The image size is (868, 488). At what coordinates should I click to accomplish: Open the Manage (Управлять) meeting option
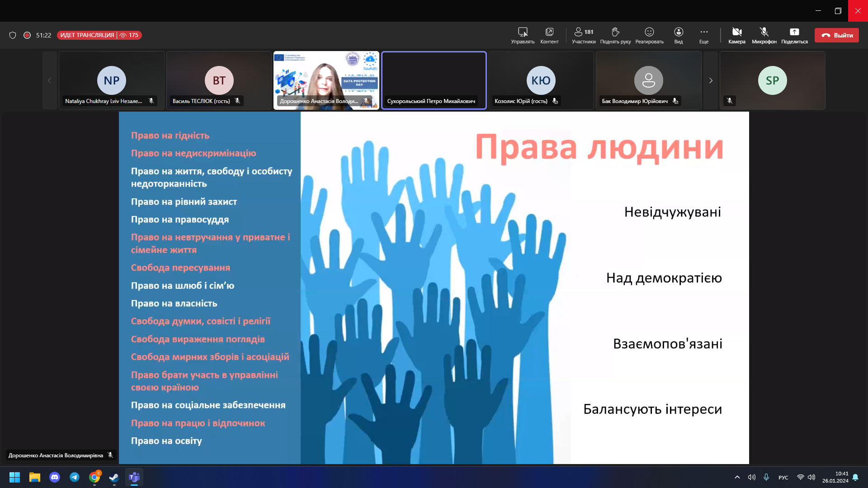coord(523,35)
